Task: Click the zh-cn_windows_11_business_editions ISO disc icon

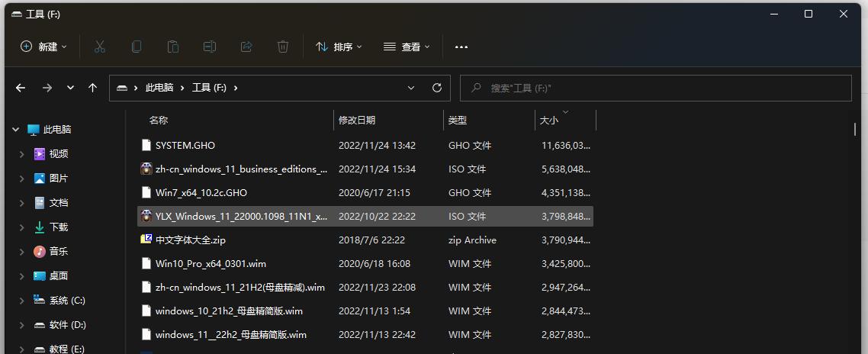Action: [x=146, y=169]
